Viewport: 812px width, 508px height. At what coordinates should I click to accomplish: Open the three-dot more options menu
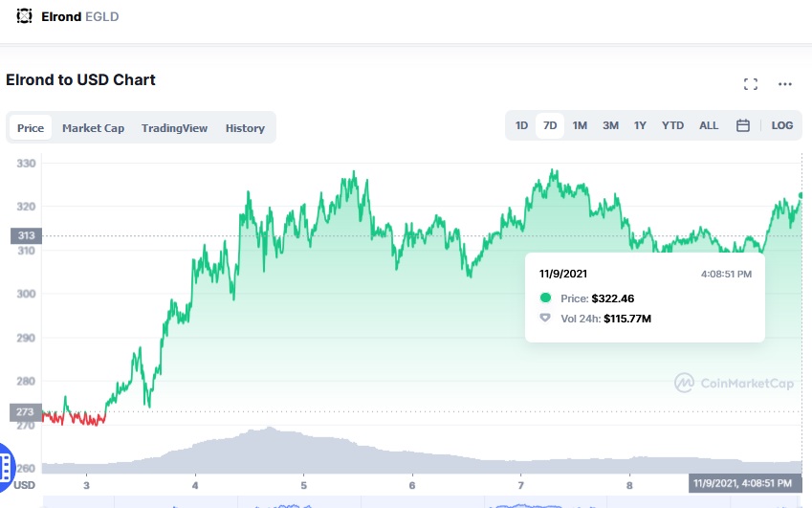pyautogui.click(x=785, y=84)
